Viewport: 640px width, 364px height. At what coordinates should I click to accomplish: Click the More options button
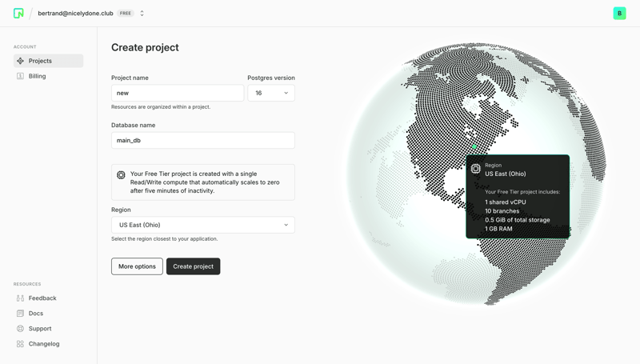137,266
